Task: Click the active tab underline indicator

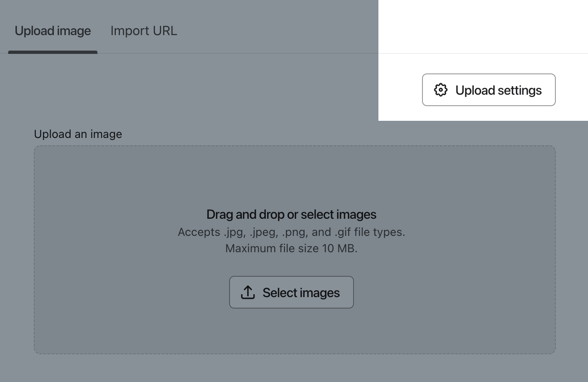Action: coord(53,52)
